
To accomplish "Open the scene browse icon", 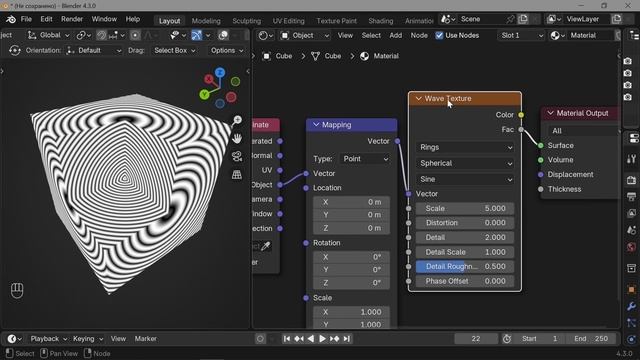I will (448, 19).
